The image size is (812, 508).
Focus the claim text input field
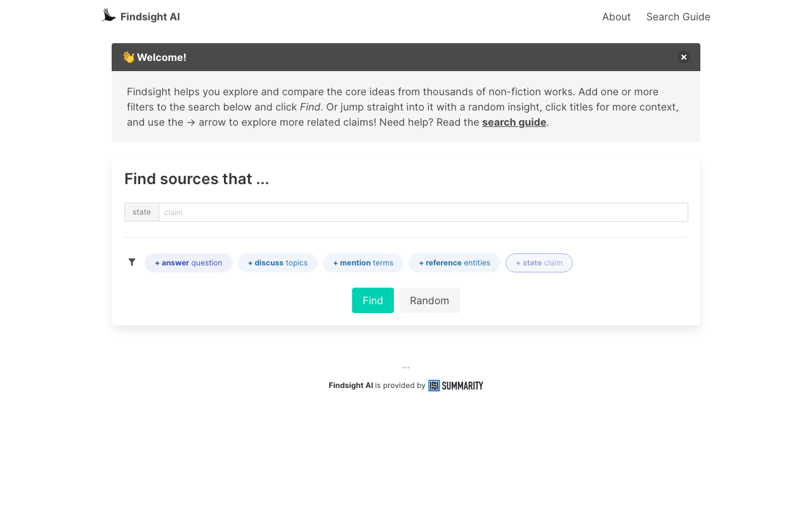tap(423, 212)
